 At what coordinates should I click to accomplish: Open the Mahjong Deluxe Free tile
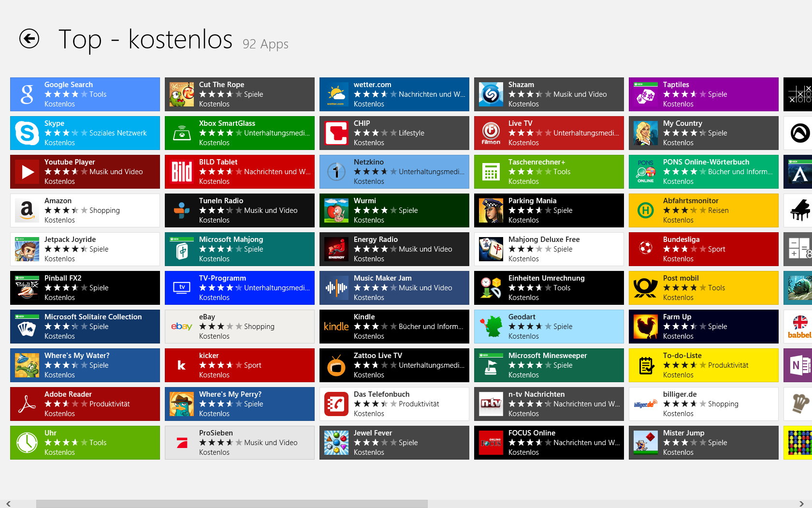click(x=549, y=249)
